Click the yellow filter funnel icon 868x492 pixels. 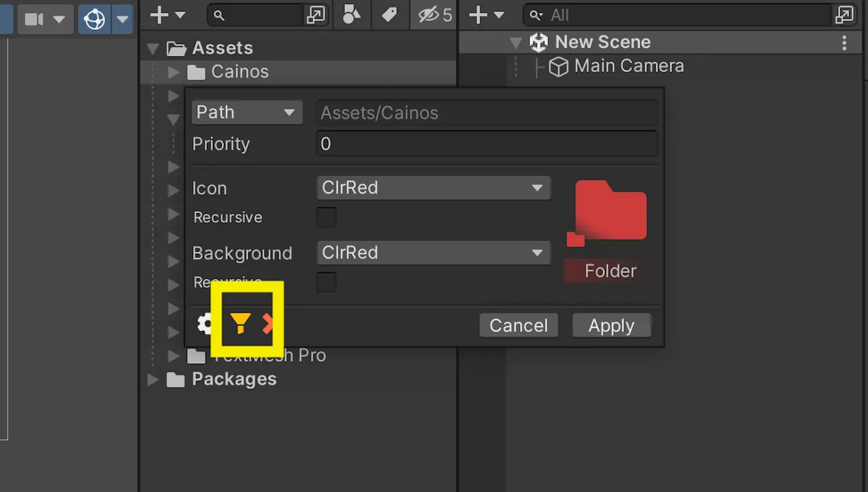click(x=240, y=324)
